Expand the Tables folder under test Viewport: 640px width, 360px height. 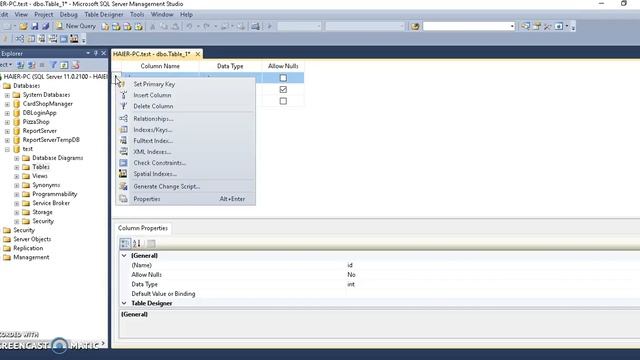[x=17, y=167]
